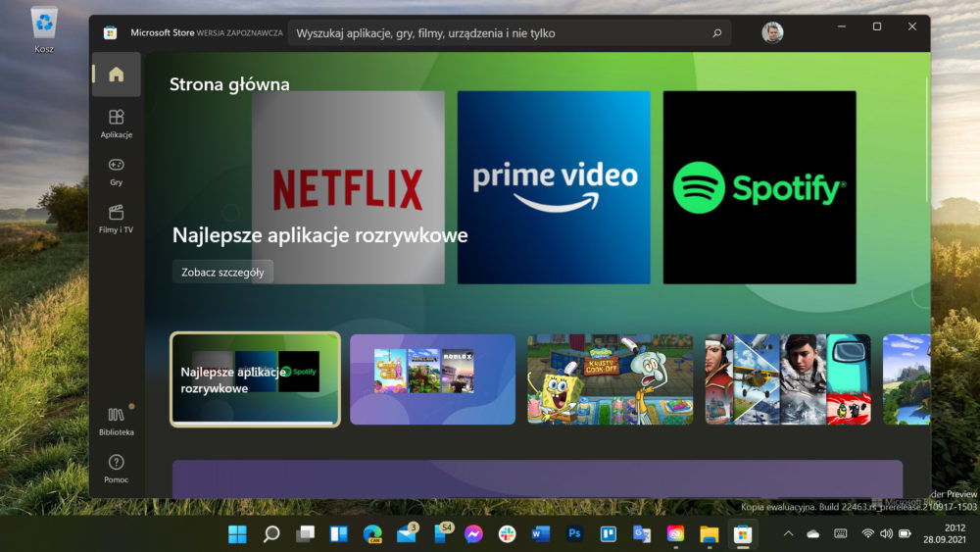Close the Microsoft Store window

[911, 26]
